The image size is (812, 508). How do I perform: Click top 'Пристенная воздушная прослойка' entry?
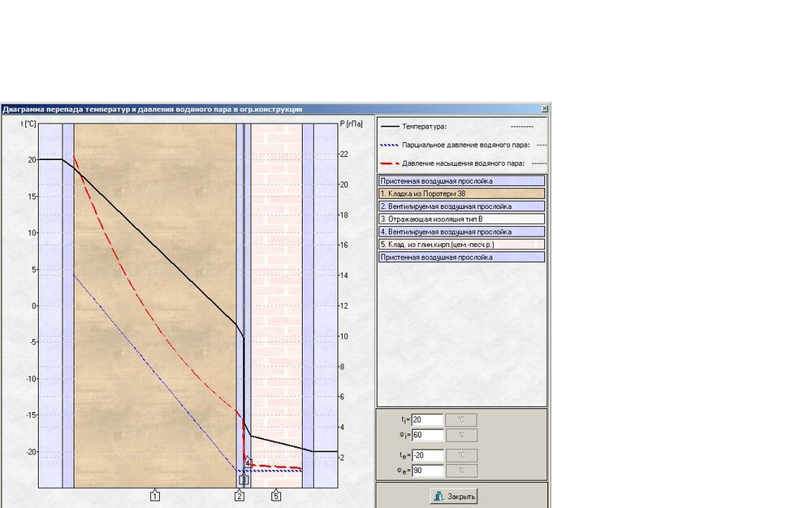(x=460, y=181)
